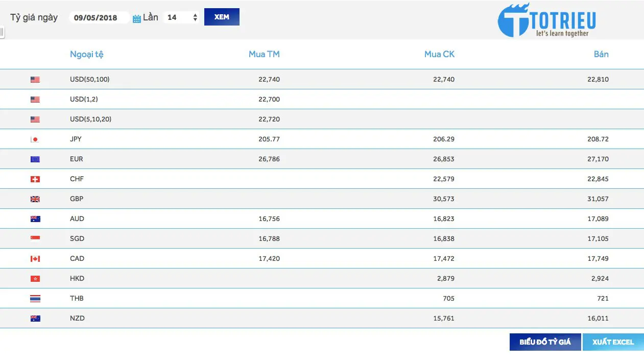Click the UK flag in GBP row
The image size is (644, 364).
[35, 199]
